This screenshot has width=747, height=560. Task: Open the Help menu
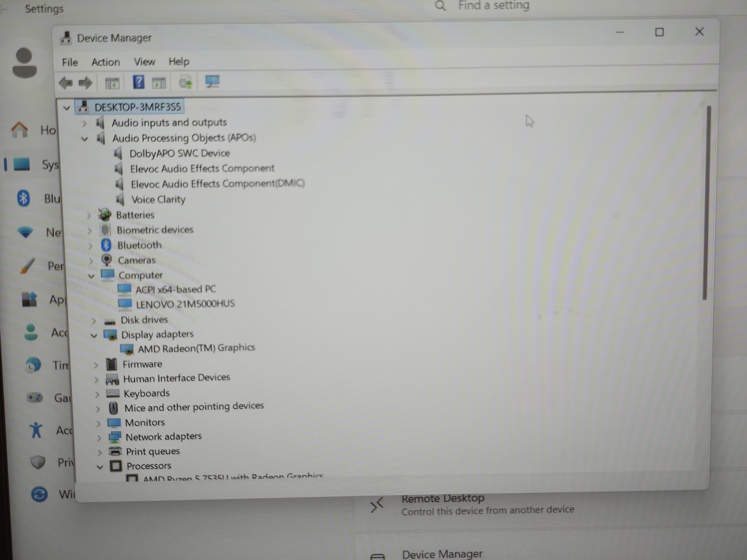(x=179, y=62)
